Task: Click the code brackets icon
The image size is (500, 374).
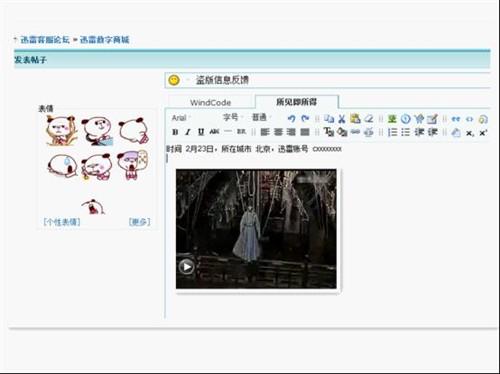Action: point(469,119)
